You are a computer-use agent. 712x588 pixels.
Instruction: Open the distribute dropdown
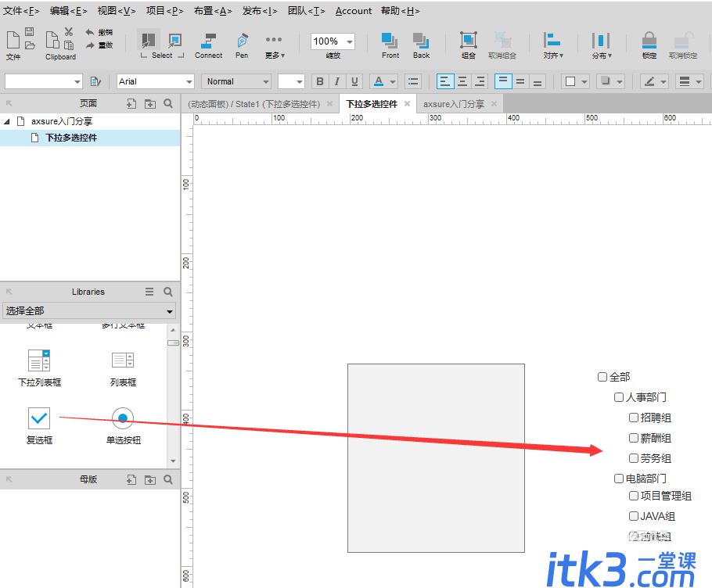pos(601,45)
